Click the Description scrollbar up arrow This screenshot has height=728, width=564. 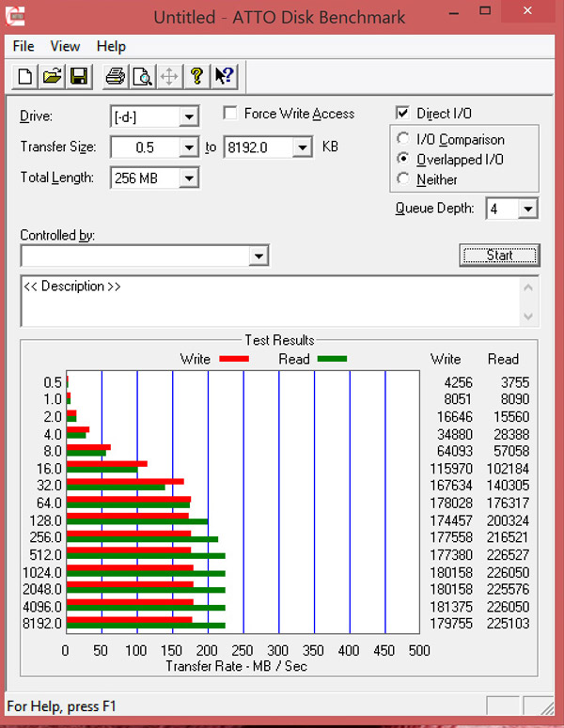528,287
